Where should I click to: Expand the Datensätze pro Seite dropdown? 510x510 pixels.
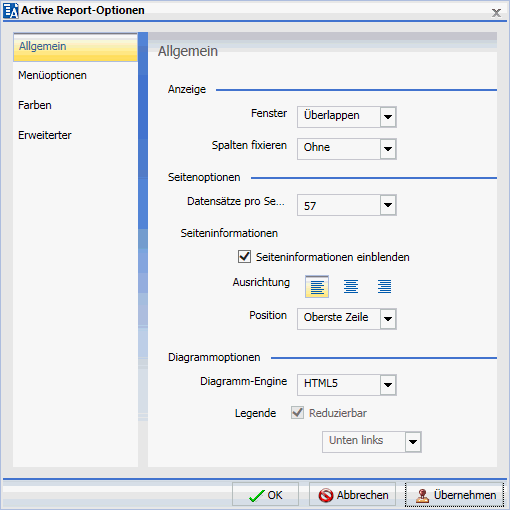click(388, 205)
